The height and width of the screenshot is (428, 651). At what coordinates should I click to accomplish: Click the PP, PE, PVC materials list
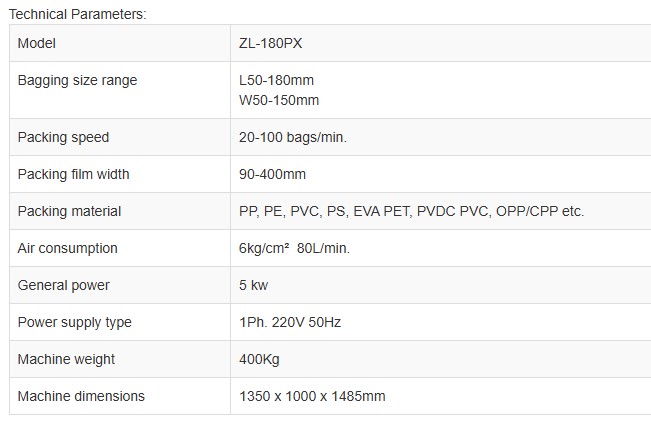tap(412, 211)
